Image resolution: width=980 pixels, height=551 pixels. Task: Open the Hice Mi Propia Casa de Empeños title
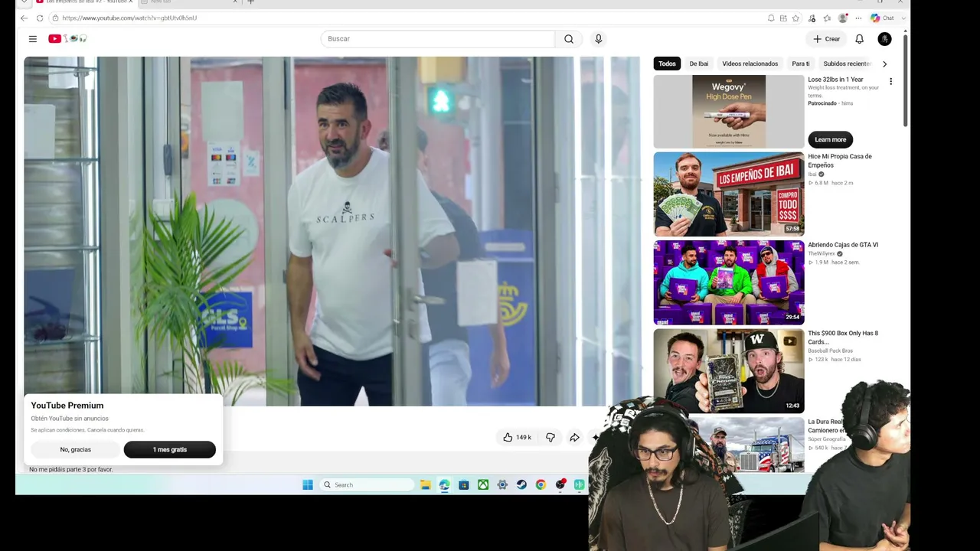[x=839, y=161]
